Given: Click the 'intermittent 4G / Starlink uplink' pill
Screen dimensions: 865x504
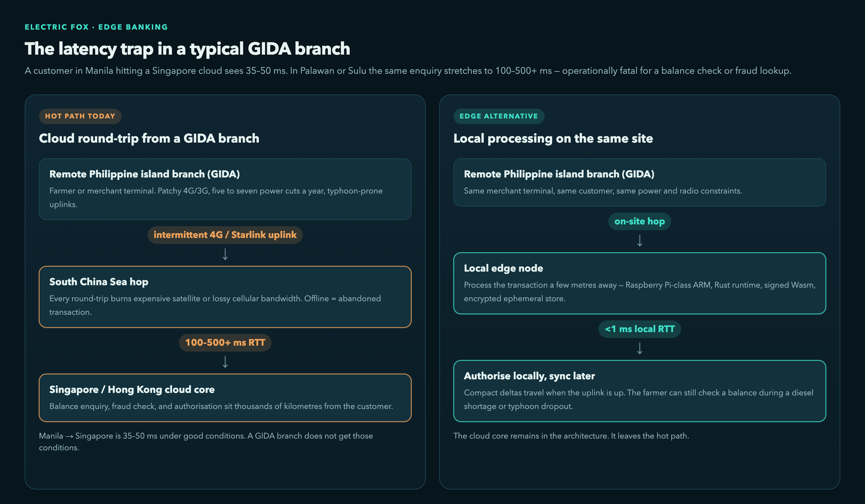Looking at the screenshot, I should 225,235.
